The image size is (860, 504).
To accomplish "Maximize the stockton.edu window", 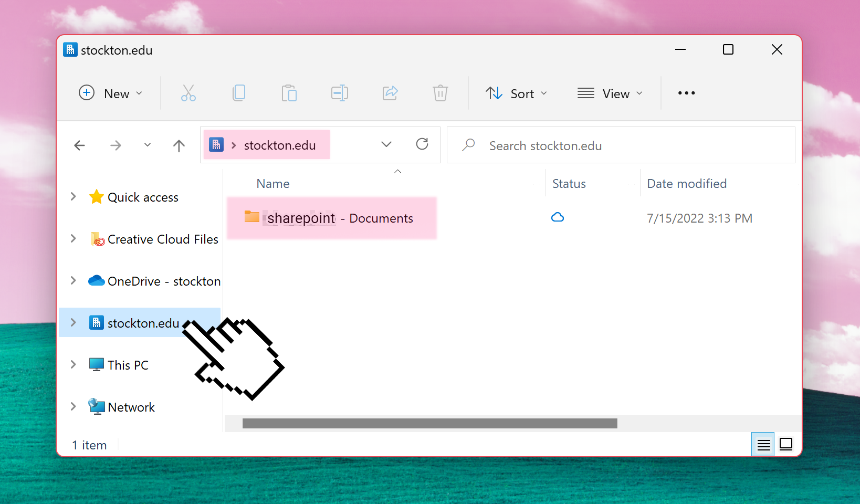I will coord(728,49).
